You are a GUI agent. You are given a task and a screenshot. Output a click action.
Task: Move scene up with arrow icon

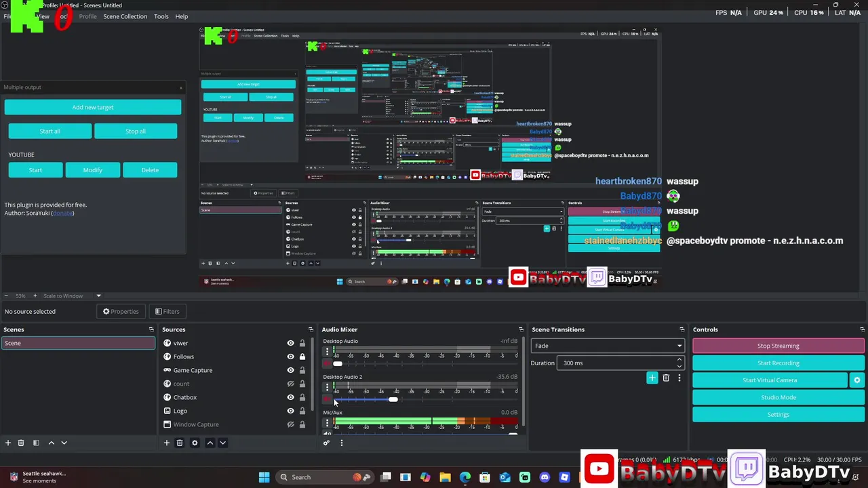point(51,443)
